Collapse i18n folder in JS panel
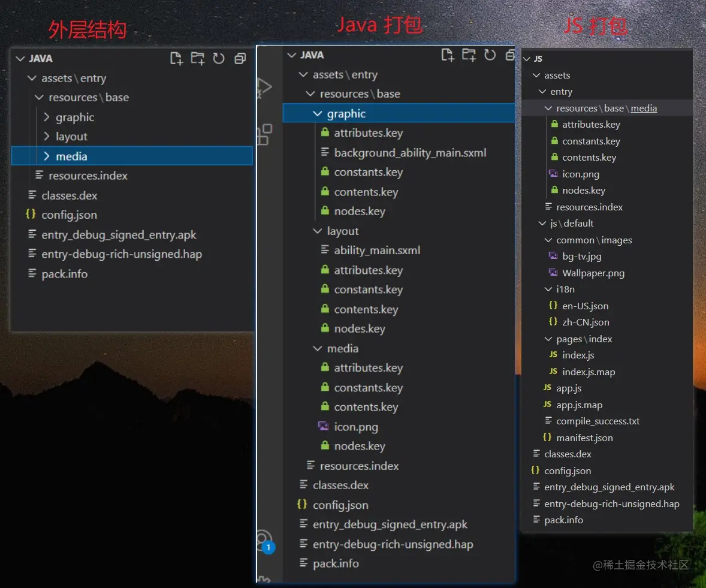 coord(548,289)
